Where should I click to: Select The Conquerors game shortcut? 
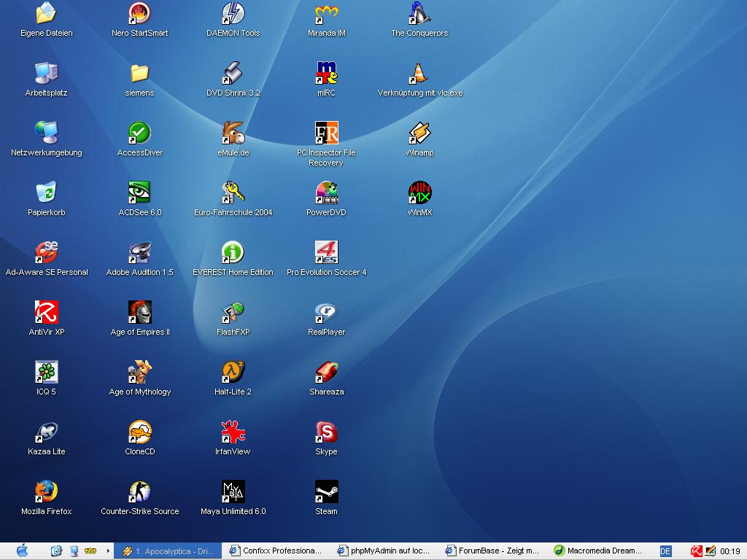[419, 13]
